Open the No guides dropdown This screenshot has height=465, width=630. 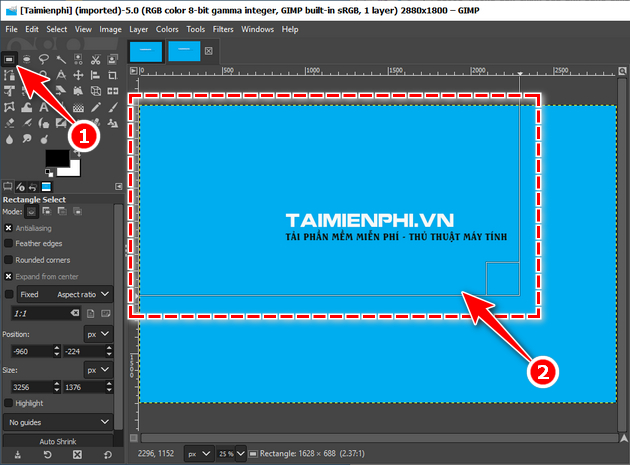tap(58, 422)
